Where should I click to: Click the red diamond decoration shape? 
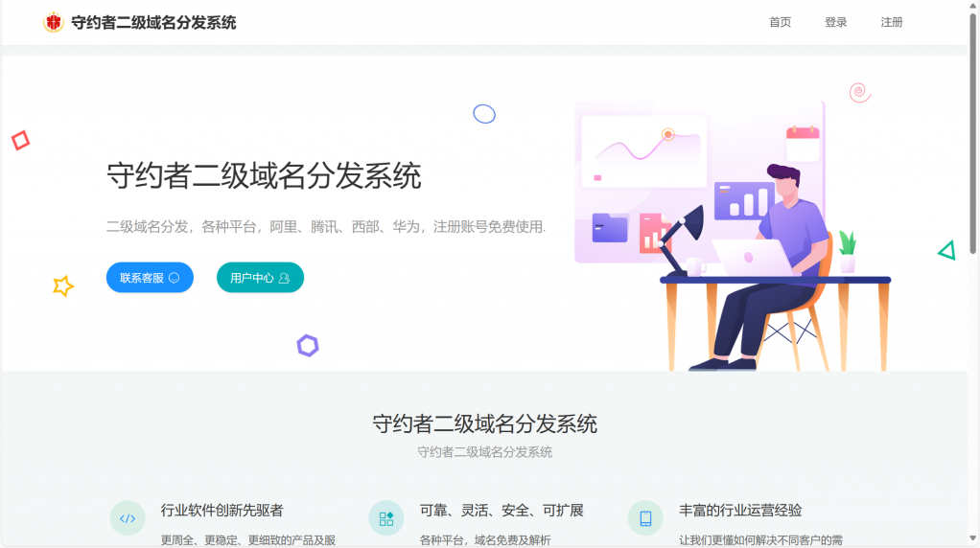pyautogui.click(x=21, y=141)
